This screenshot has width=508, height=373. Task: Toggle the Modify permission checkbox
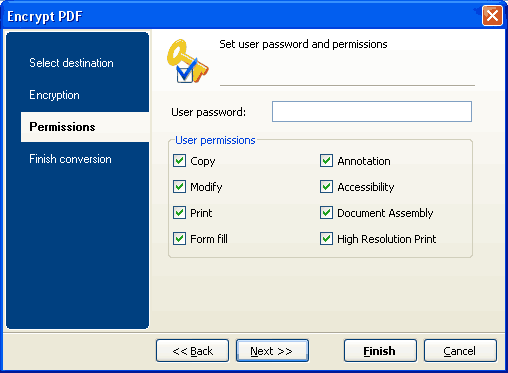click(179, 187)
